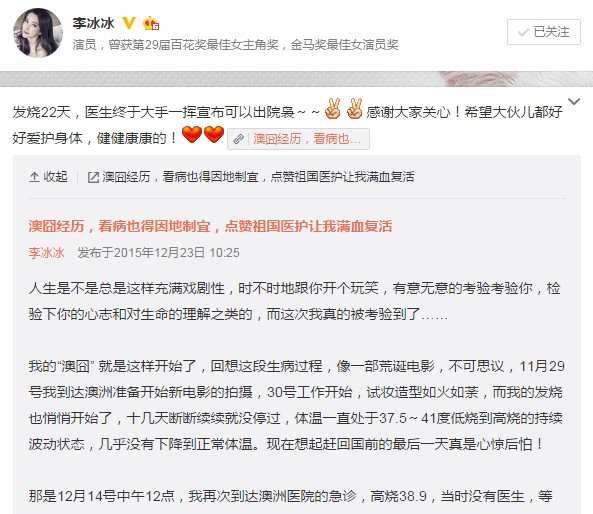
Task: Open the 澳囧经历，看病也... attachment link
Action: (x=298, y=139)
